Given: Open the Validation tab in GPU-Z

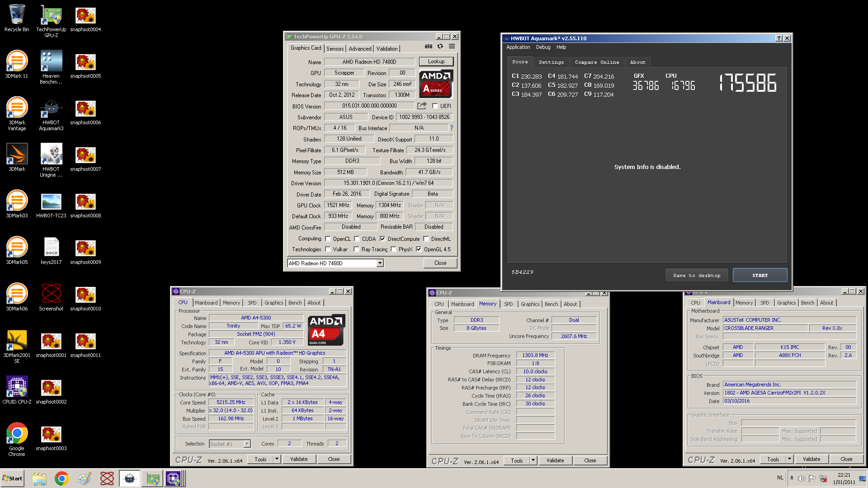Looking at the screenshot, I should pyautogui.click(x=387, y=49).
